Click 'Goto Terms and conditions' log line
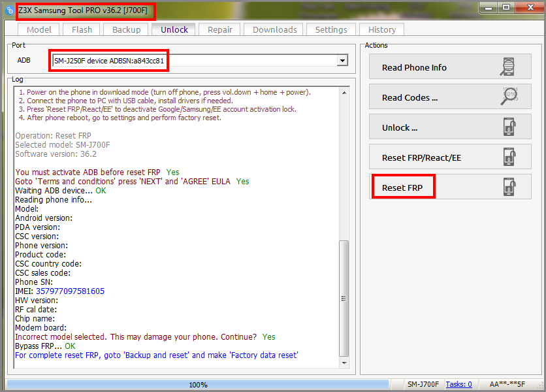546x392 pixels. 132,181
